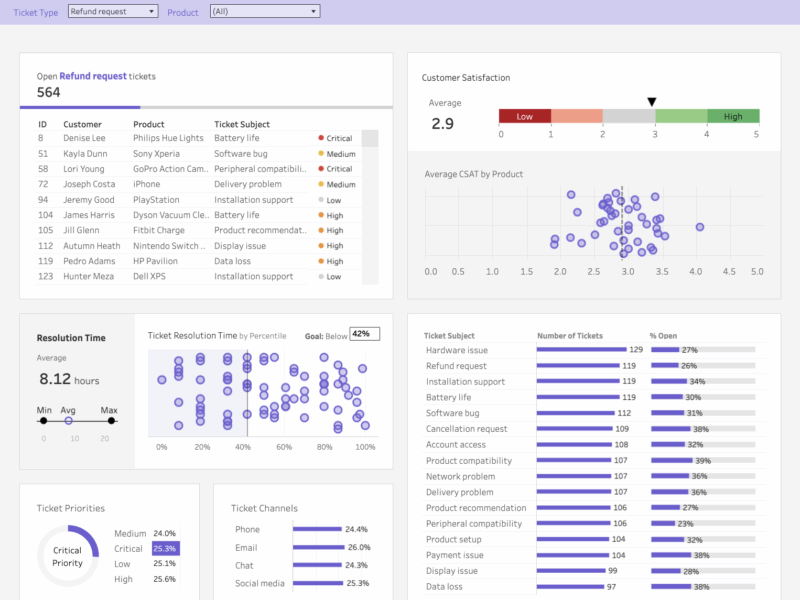Select the Hardware issue ticket count bar

tap(580, 350)
